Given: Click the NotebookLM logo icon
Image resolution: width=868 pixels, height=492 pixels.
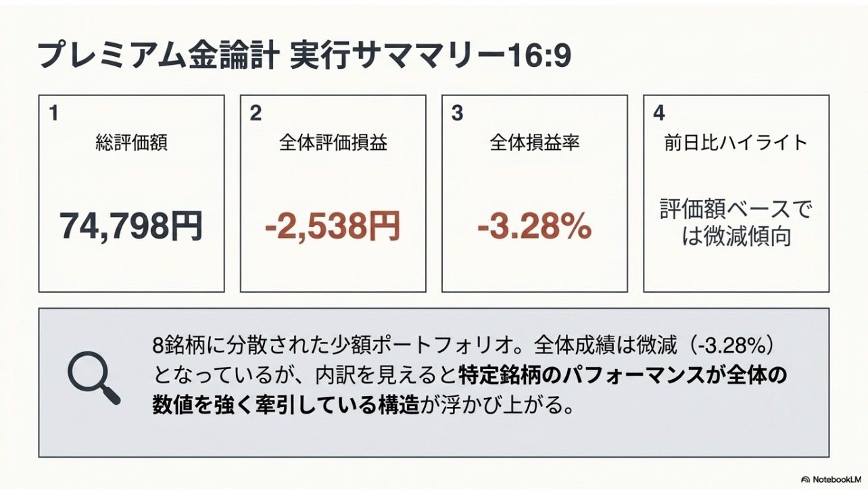Looking at the screenshot, I should (805, 478).
